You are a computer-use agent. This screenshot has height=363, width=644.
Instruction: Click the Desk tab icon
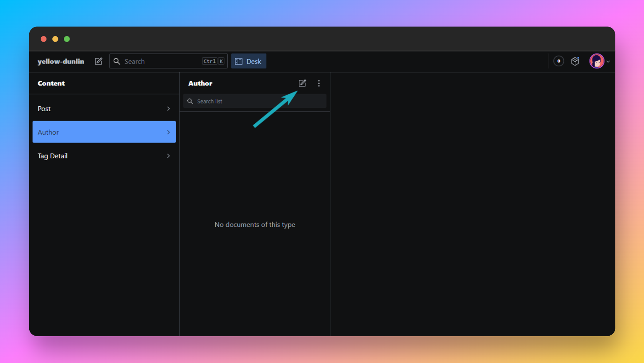click(239, 61)
